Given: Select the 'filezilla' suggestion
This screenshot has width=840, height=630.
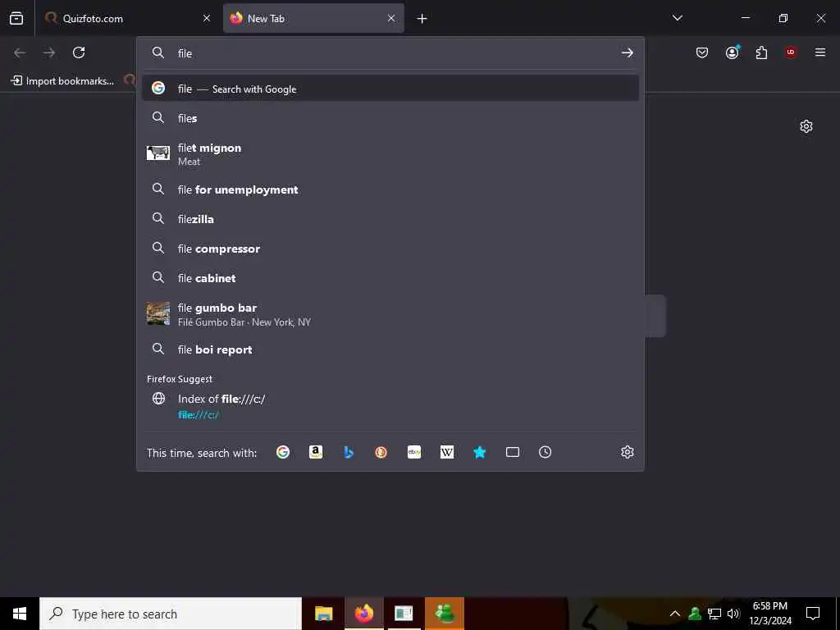Looking at the screenshot, I should (390, 219).
